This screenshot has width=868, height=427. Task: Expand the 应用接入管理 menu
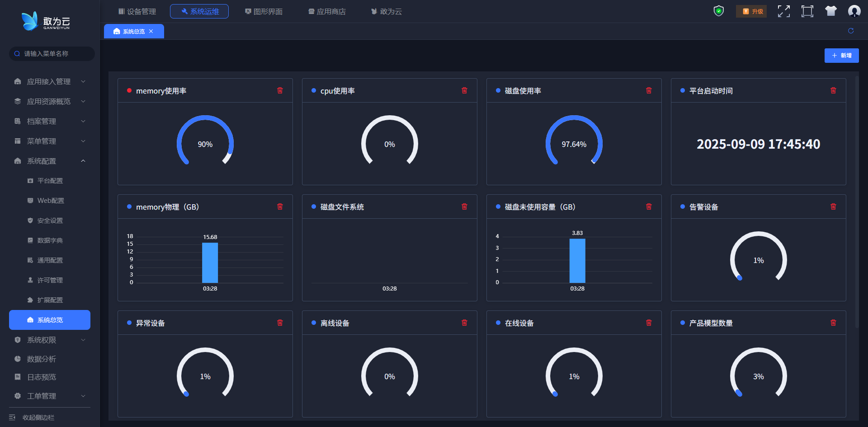coord(50,81)
